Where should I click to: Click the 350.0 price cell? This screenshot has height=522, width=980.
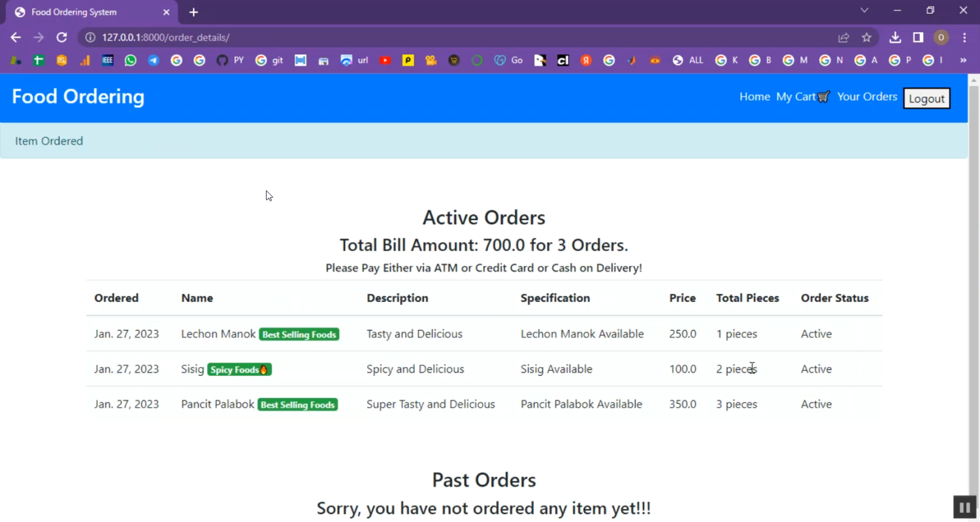pyautogui.click(x=683, y=404)
